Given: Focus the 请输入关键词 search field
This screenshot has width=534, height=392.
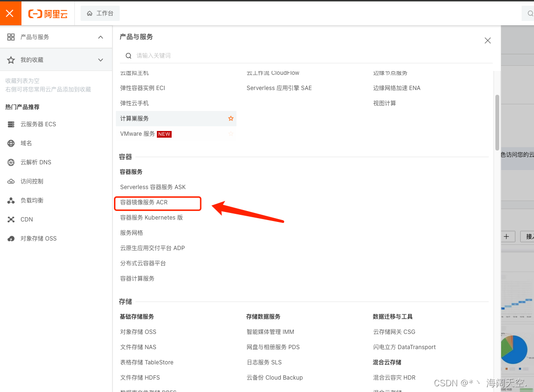Looking at the screenshot, I should coord(307,55).
